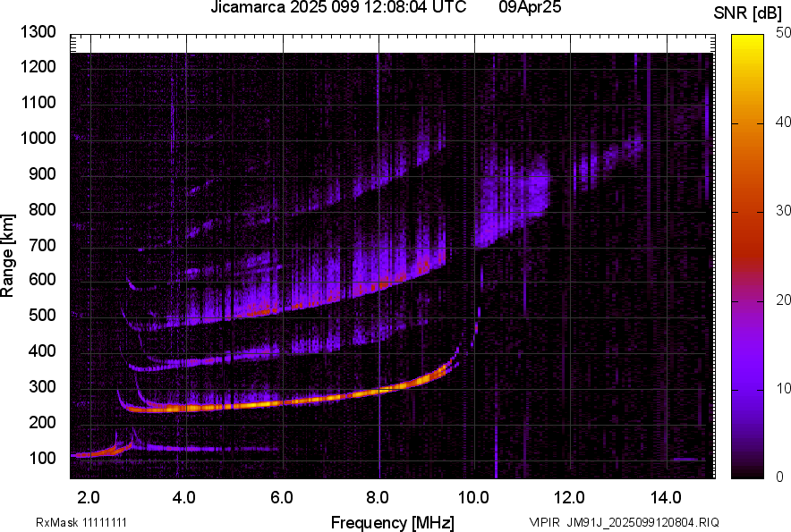
Task: Click the frequency tick label '8.0'
Action: [x=377, y=498]
